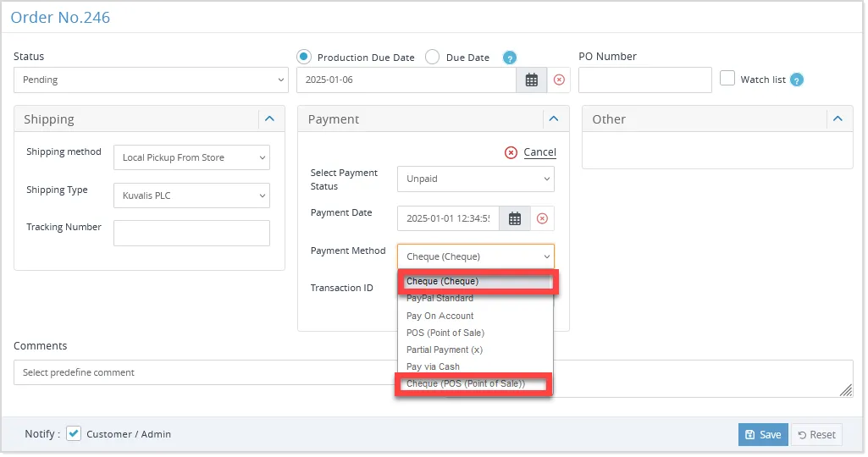
Task: Choose POS (Point of Sale) option
Action: point(476,333)
